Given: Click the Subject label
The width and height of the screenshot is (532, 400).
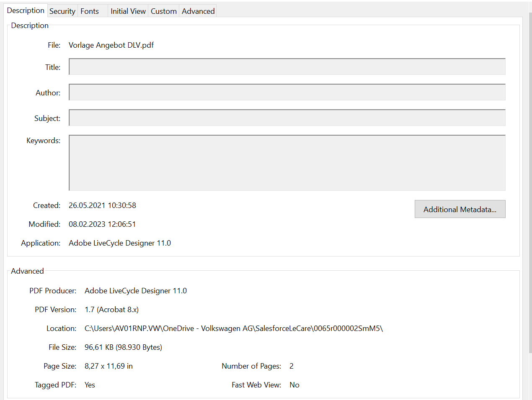Looking at the screenshot, I should (47, 118).
